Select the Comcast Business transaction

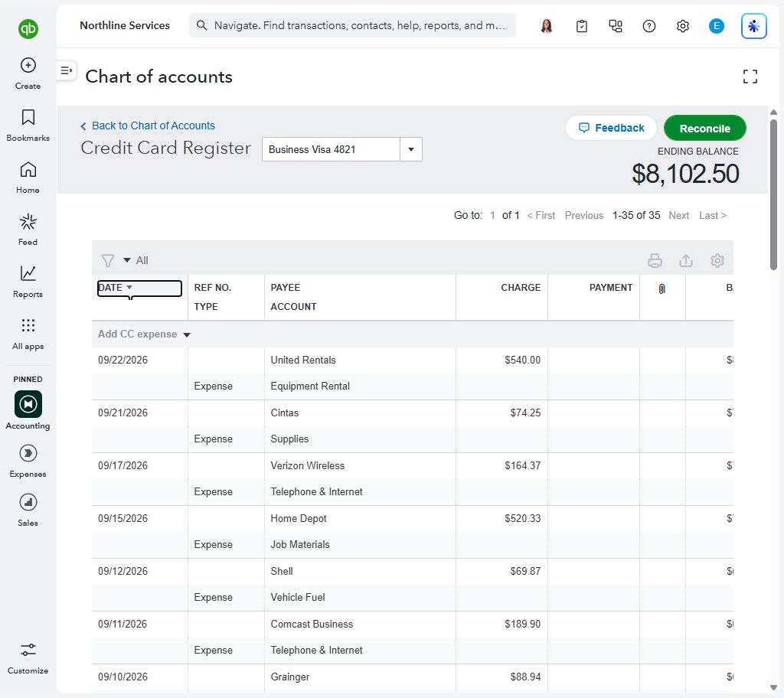click(413, 638)
